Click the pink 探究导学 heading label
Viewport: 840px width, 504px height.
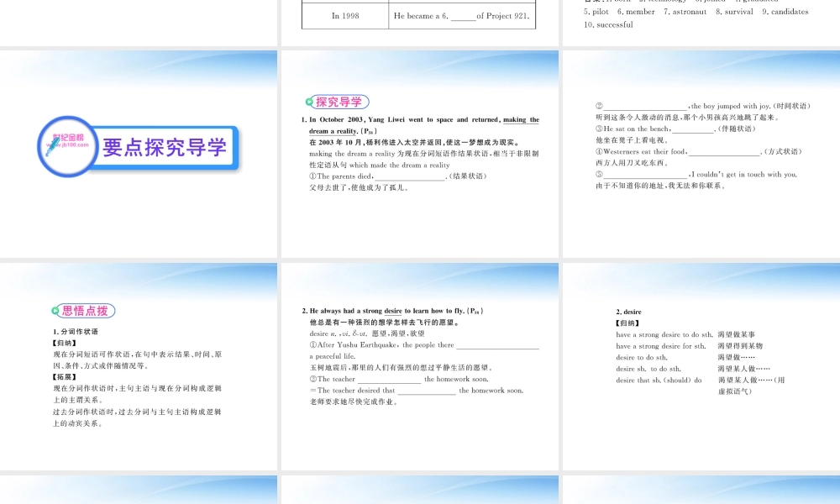pyautogui.click(x=339, y=102)
